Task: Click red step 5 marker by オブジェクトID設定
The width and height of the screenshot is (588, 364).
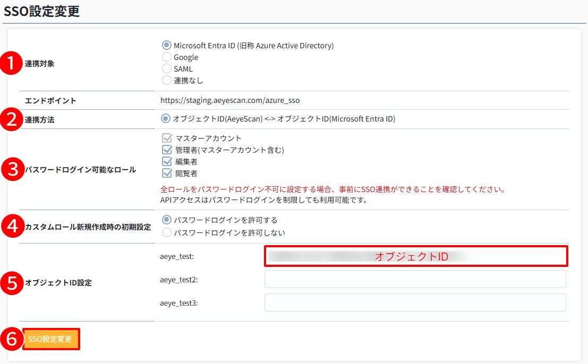Action: (x=11, y=283)
